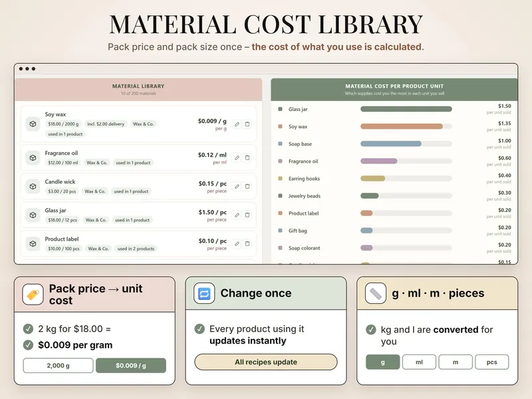Delete the Candle wick material
Image resolution: width=532 pixels, height=399 pixels.
click(x=247, y=186)
